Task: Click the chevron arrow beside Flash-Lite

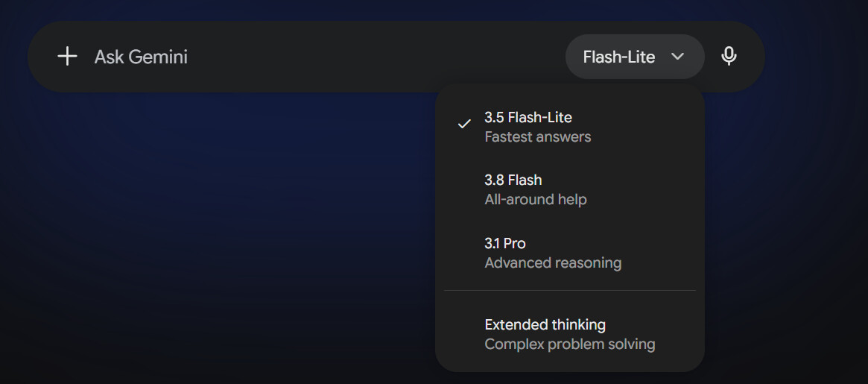Action: 677,57
